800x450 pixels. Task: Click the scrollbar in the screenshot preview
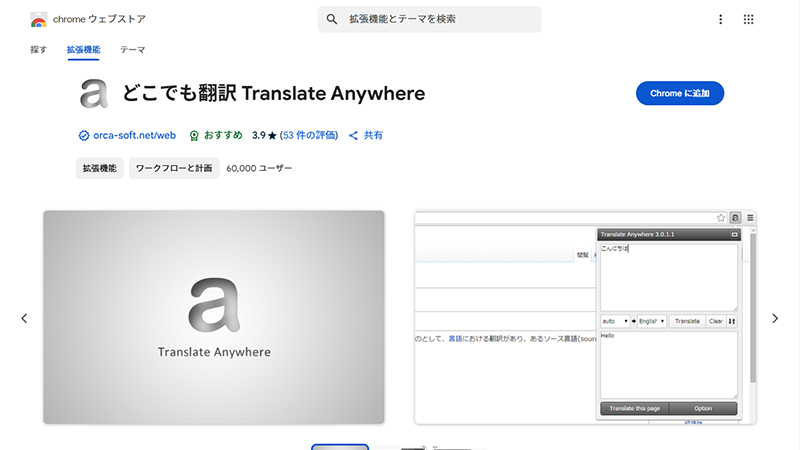point(753,308)
